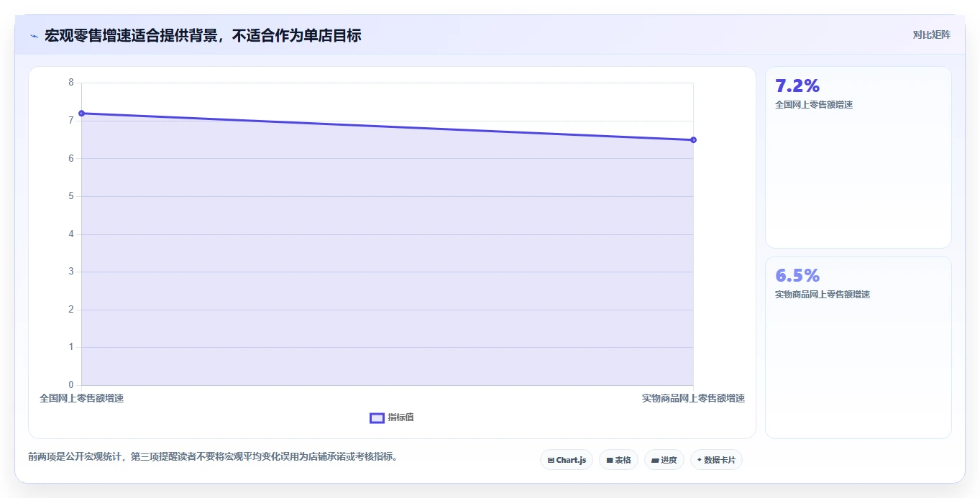Click the Chart.js tag chip
This screenshot has height=498, width=980.
click(567, 460)
